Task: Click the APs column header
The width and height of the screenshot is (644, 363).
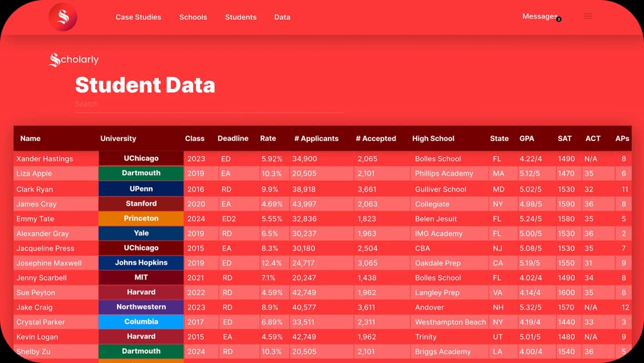Action: pos(622,138)
